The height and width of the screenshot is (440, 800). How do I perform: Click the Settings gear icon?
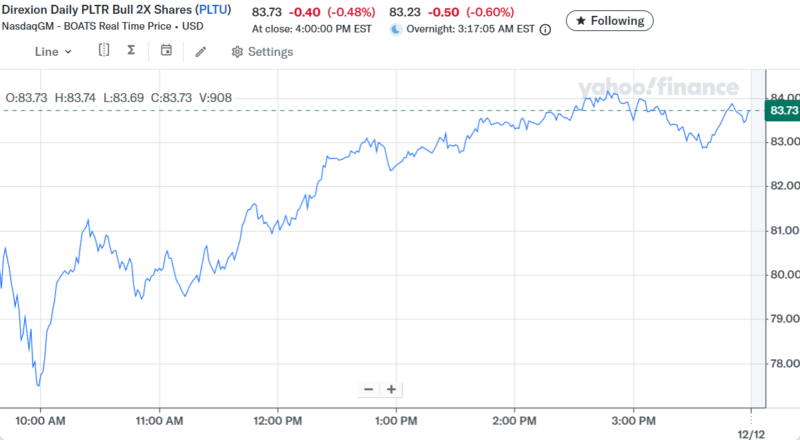237,51
